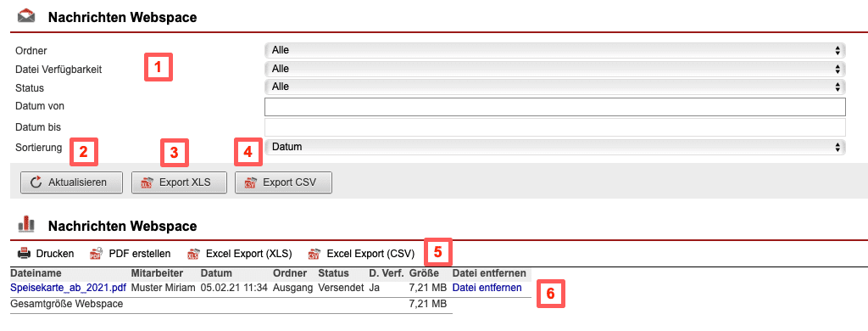Screen dimensions: 868x331
Task: Click the Drucken toolbar label
Action: click(x=55, y=254)
